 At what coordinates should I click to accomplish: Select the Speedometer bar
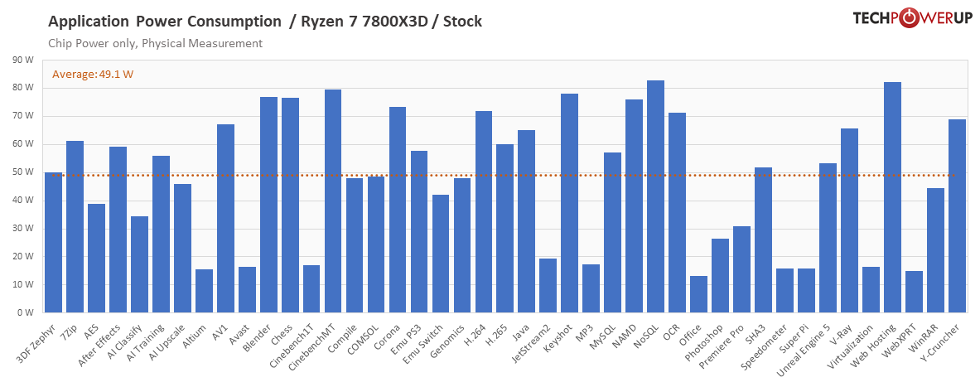click(x=785, y=291)
